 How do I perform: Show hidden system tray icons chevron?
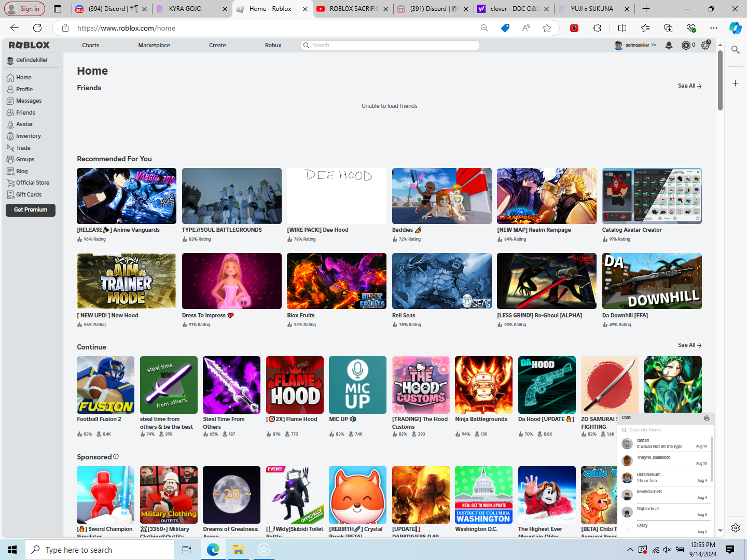coord(630,550)
